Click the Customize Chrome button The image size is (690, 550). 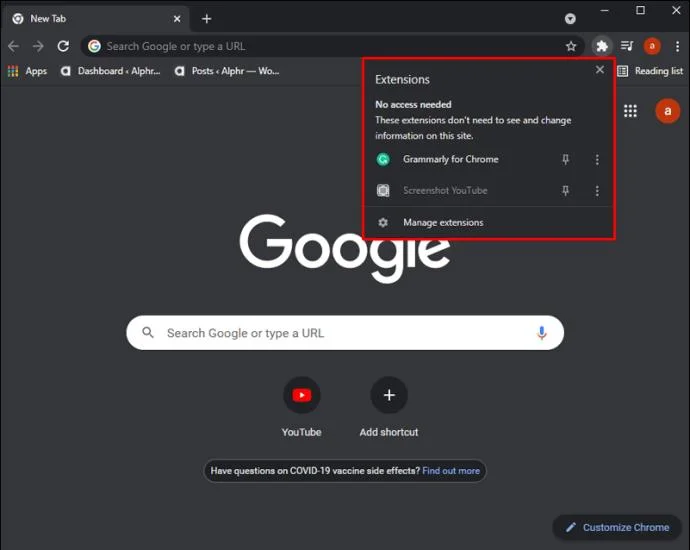pos(617,527)
